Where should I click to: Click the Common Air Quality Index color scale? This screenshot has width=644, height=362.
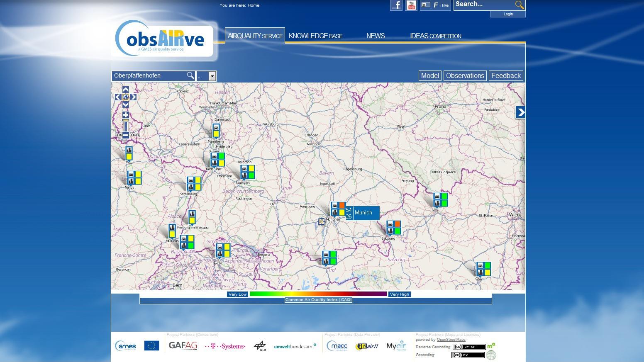pyautogui.click(x=318, y=294)
